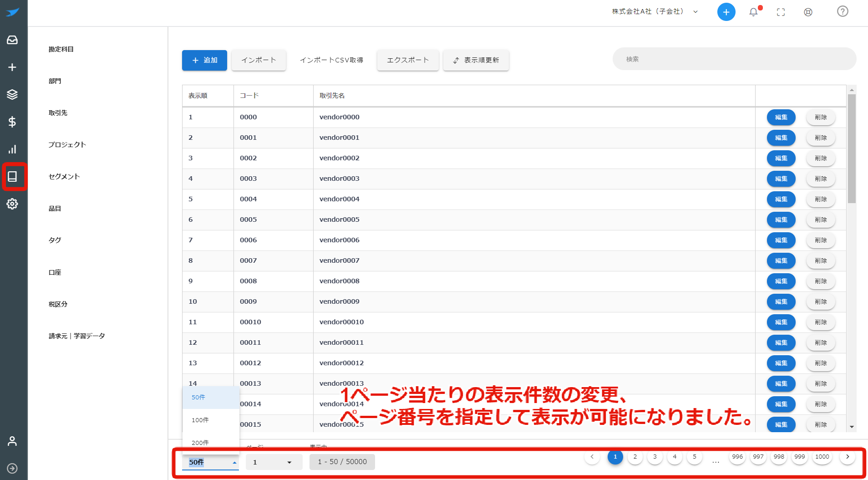Open the bar chart reports icon
Screen dimensions: 868x480
pyautogui.click(x=12, y=149)
